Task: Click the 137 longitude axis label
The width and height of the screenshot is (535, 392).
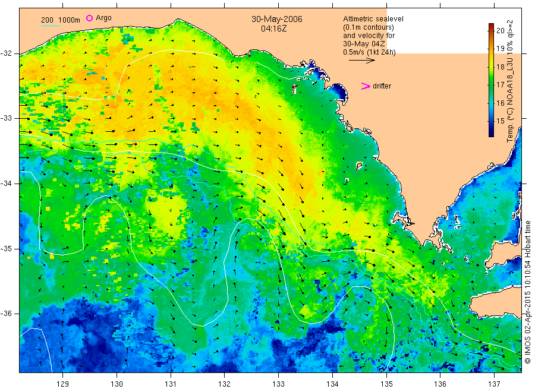Action: point(494,384)
